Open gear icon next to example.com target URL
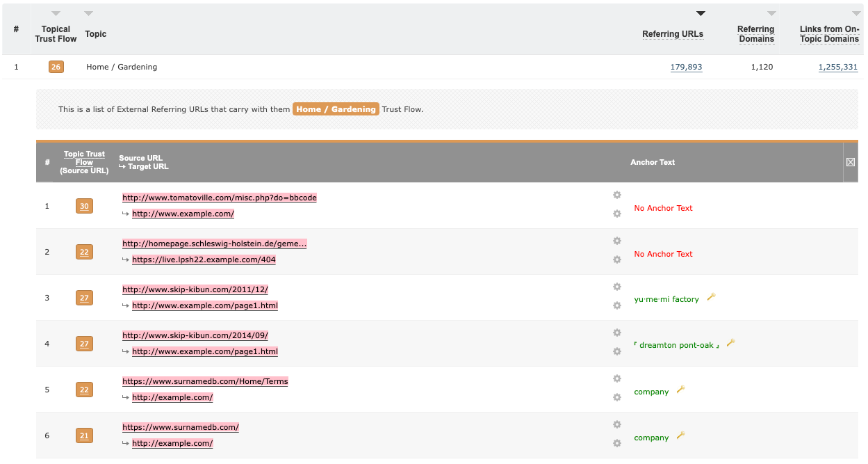 (616, 214)
